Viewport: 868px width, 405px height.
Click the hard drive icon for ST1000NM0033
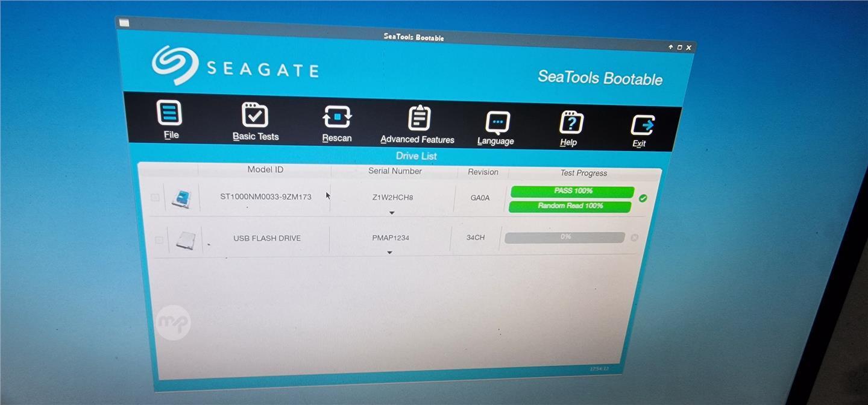[x=181, y=198]
